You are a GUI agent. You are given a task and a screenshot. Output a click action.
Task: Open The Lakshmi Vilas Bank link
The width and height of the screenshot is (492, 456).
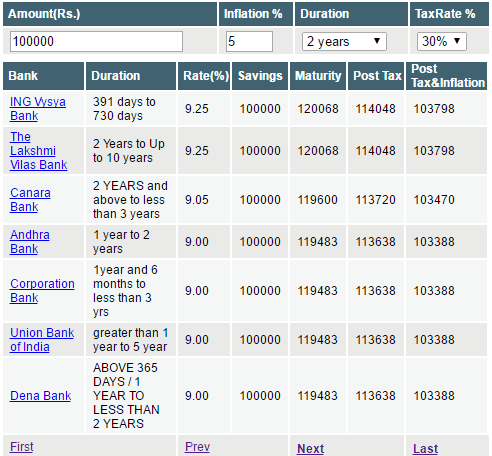(39, 151)
